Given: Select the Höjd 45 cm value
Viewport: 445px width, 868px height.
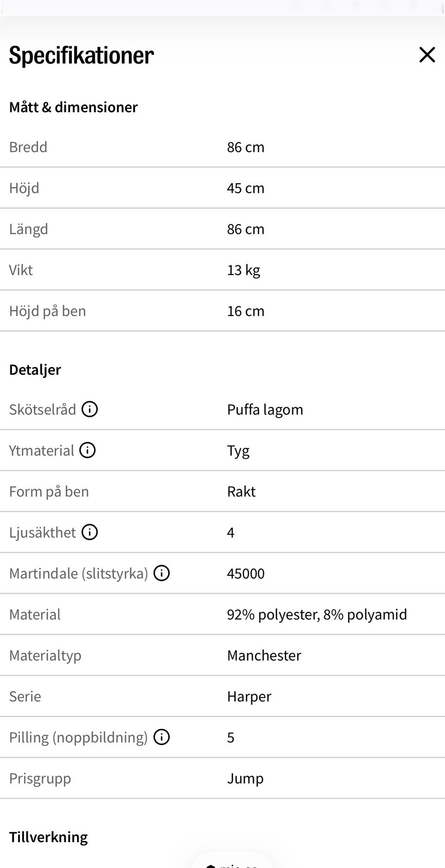Looking at the screenshot, I should (246, 188).
